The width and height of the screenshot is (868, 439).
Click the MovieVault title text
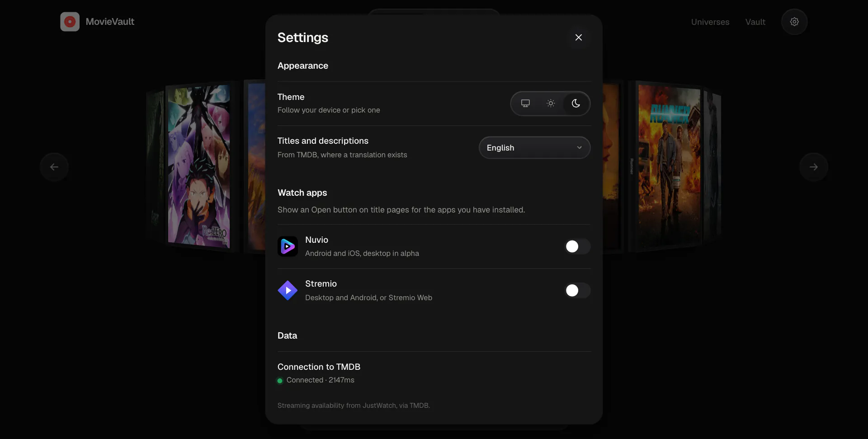tap(110, 22)
